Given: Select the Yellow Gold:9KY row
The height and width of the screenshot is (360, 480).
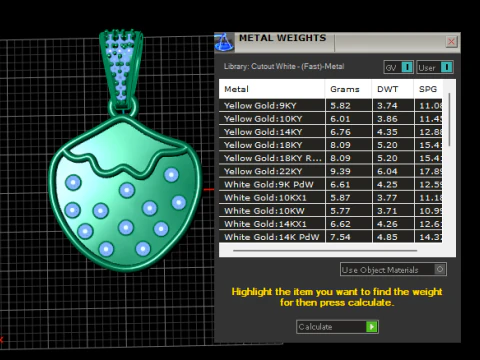Looking at the screenshot, I should [x=331, y=106].
